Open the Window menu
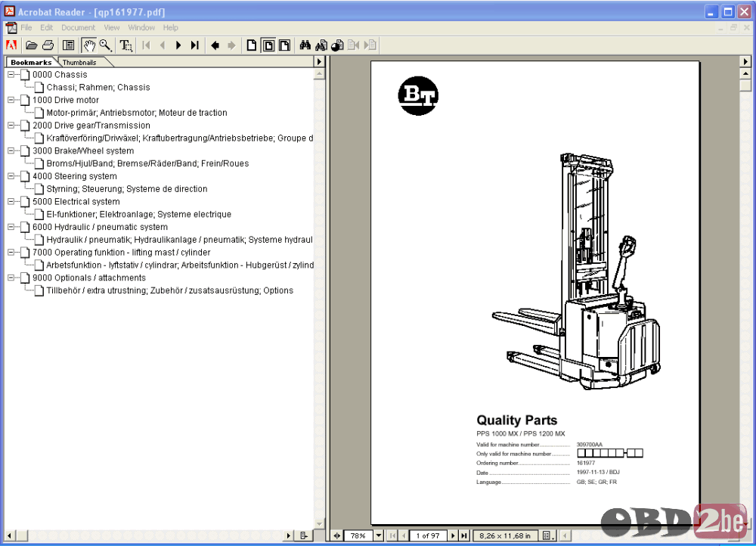Screen dimensions: 756x546 (141, 28)
